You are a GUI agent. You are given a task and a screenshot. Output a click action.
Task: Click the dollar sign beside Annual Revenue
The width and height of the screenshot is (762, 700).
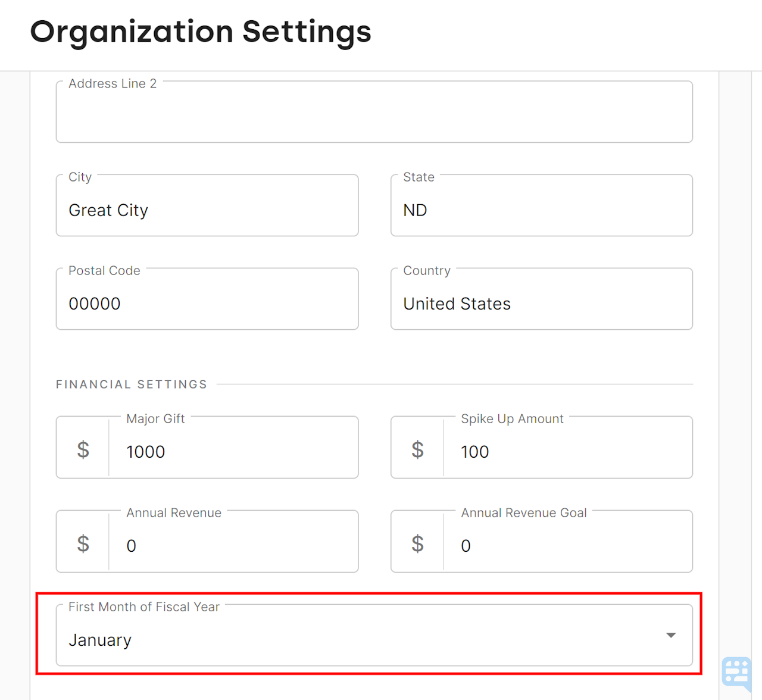tap(83, 543)
